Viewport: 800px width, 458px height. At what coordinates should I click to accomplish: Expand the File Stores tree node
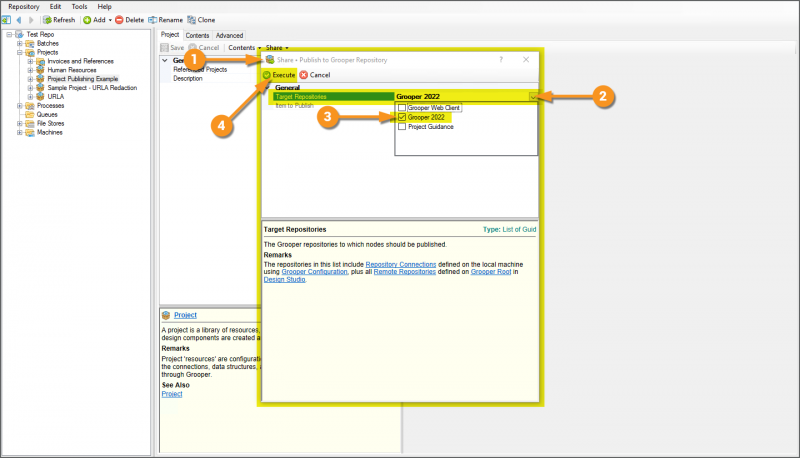(20, 123)
